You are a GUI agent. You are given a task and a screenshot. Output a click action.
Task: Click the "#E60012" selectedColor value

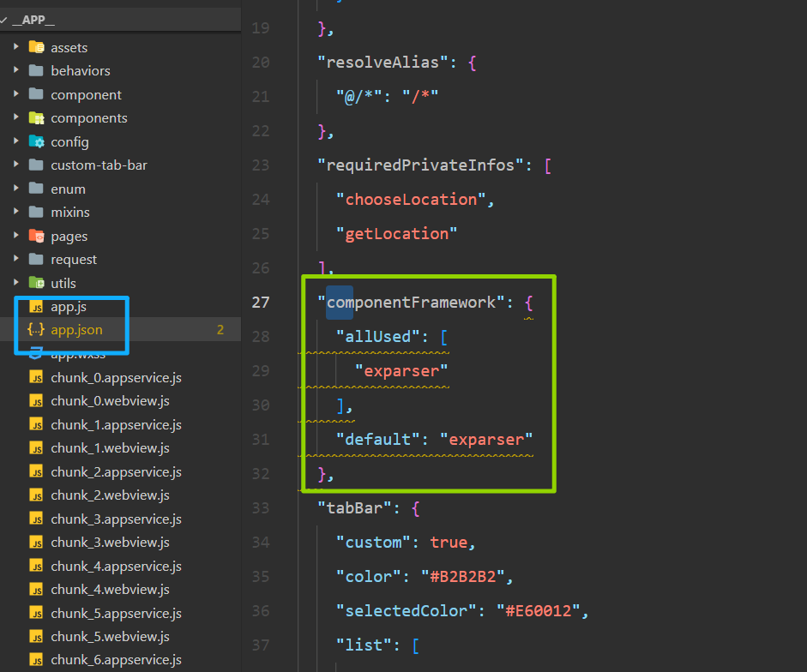pos(538,611)
